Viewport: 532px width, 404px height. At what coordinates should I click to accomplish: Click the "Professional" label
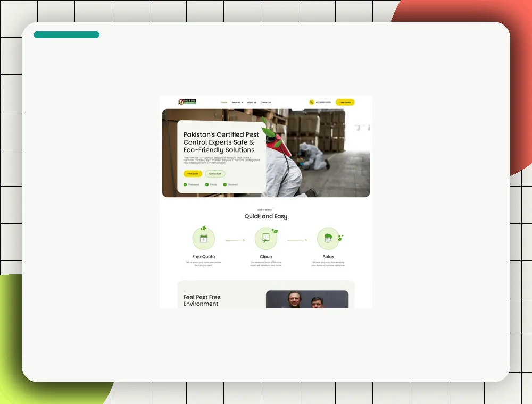(x=194, y=184)
